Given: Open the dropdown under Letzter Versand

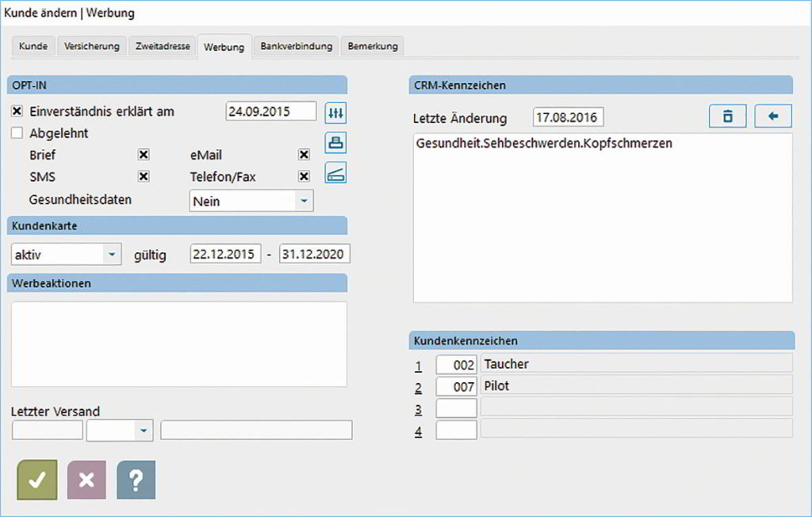Looking at the screenshot, I should [x=144, y=431].
